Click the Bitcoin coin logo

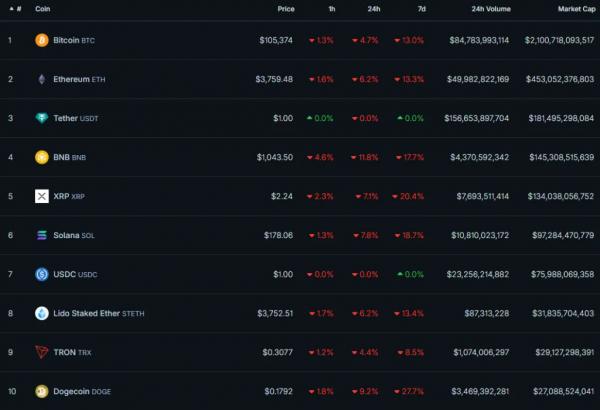(x=42, y=40)
